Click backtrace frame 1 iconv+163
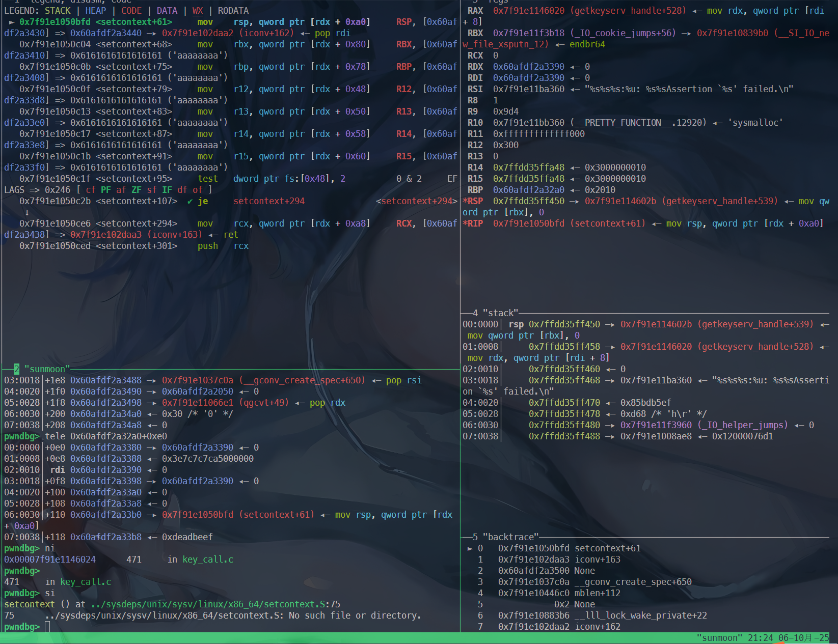The width and height of the screenshot is (838, 644). 598,559
